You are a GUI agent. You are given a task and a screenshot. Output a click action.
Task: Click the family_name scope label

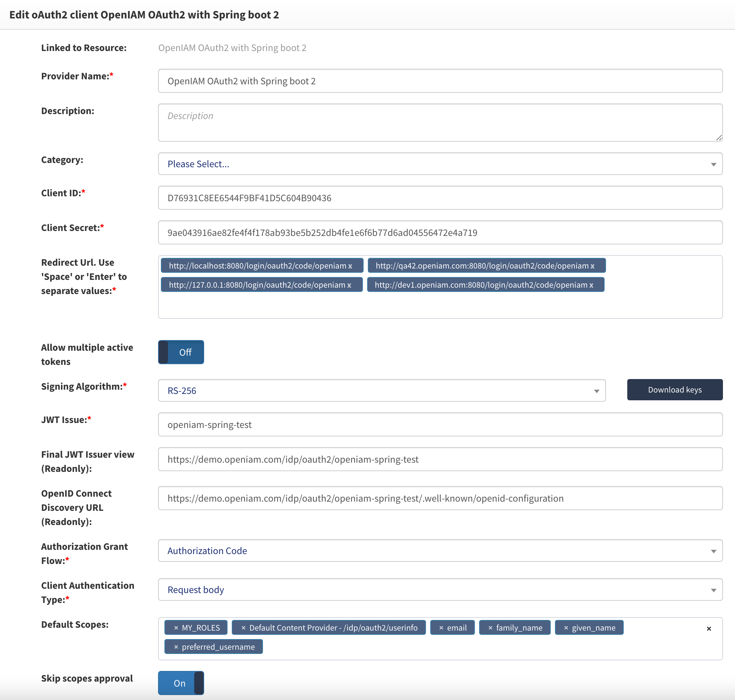tap(519, 628)
